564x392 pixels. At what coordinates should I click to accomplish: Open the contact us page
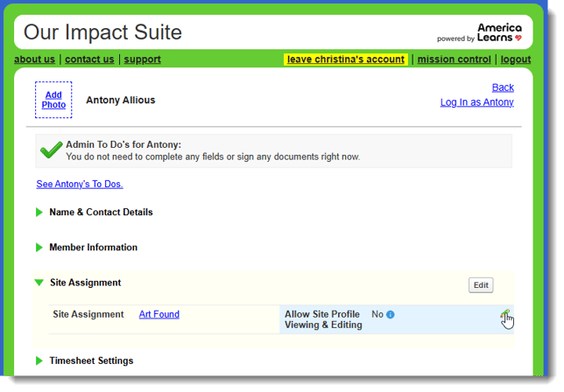pyautogui.click(x=89, y=59)
